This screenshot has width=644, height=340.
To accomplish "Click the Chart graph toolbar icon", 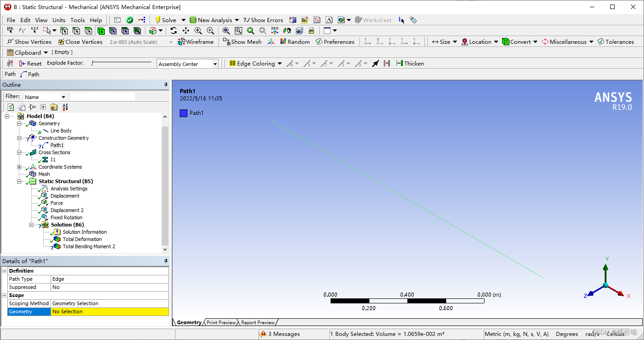I will (317, 20).
